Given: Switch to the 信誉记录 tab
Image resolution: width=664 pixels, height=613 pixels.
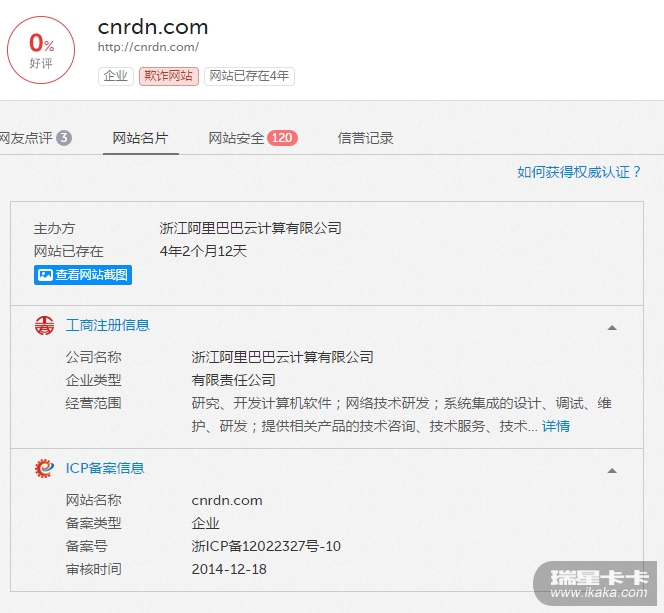Looking at the screenshot, I should pos(365,138).
